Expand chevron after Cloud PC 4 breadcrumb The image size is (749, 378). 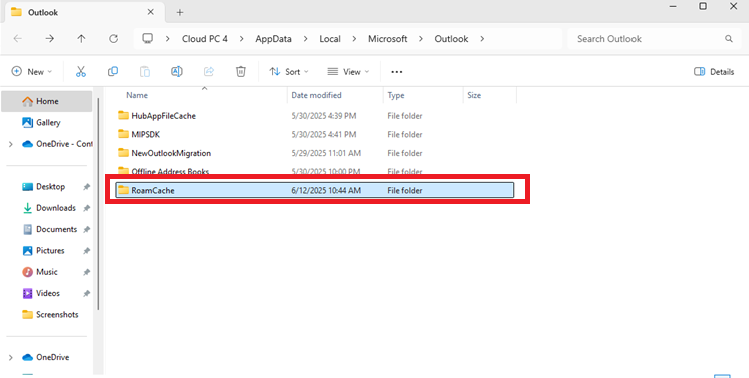[x=242, y=39]
